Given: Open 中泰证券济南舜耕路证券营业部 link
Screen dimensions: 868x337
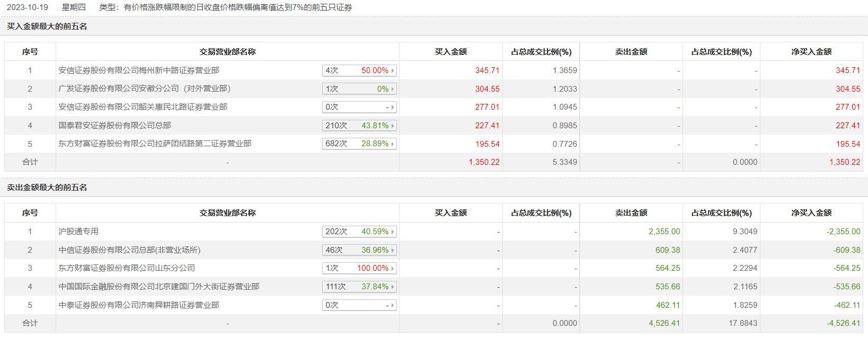Looking at the screenshot, I should [139, 305].
